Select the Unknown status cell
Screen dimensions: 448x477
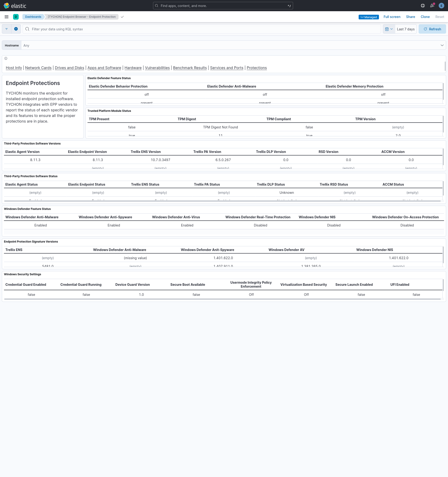287,192
